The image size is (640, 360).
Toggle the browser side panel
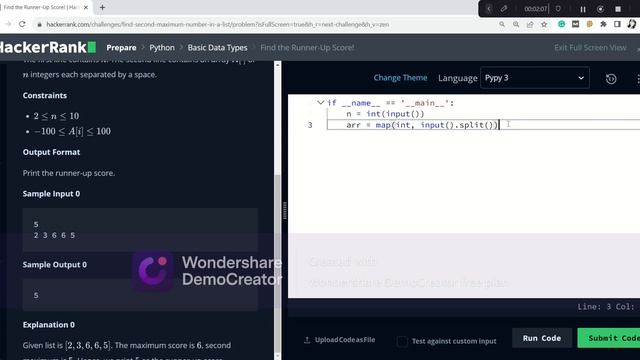617,24
